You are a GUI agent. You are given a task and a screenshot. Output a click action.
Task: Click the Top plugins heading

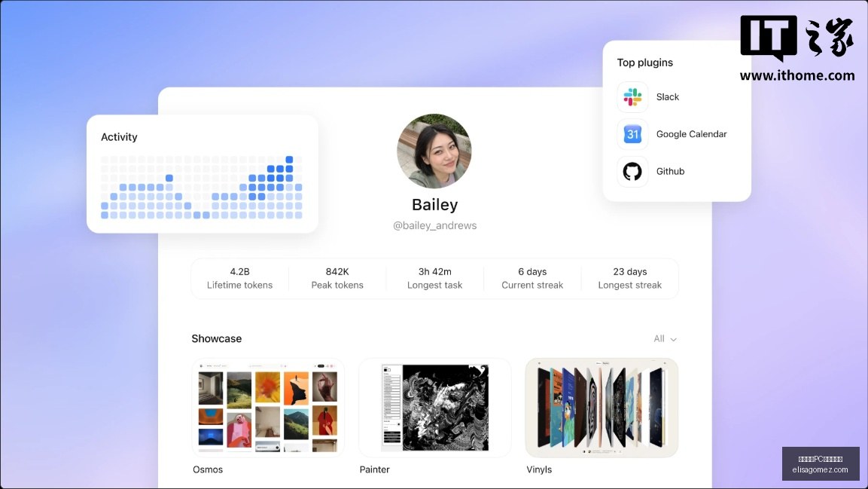click(x=645, y=63)
